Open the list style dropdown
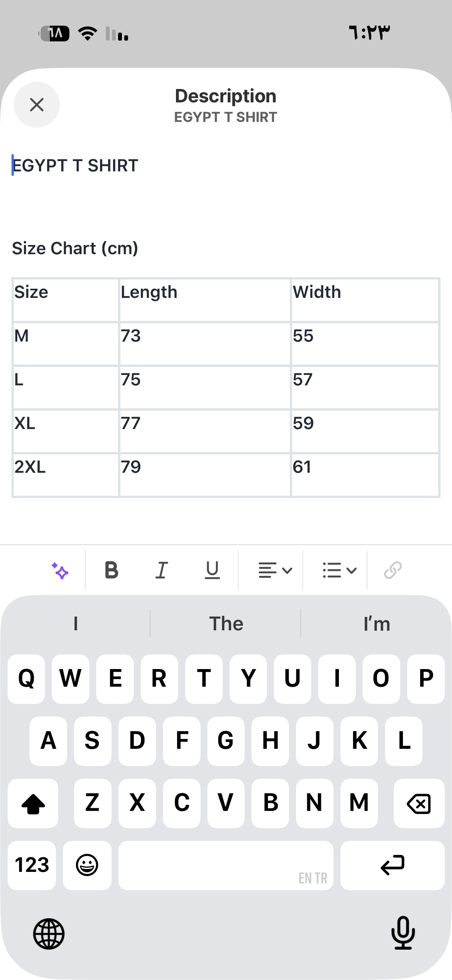The width and height of the screenshot is (452, 980). (x=340, y=570)
